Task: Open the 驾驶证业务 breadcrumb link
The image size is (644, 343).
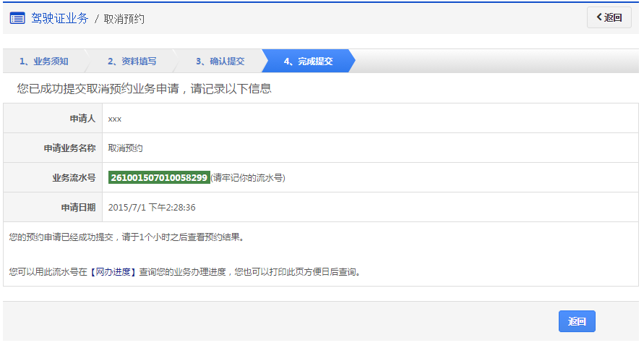Action: [x=59, y=18]
